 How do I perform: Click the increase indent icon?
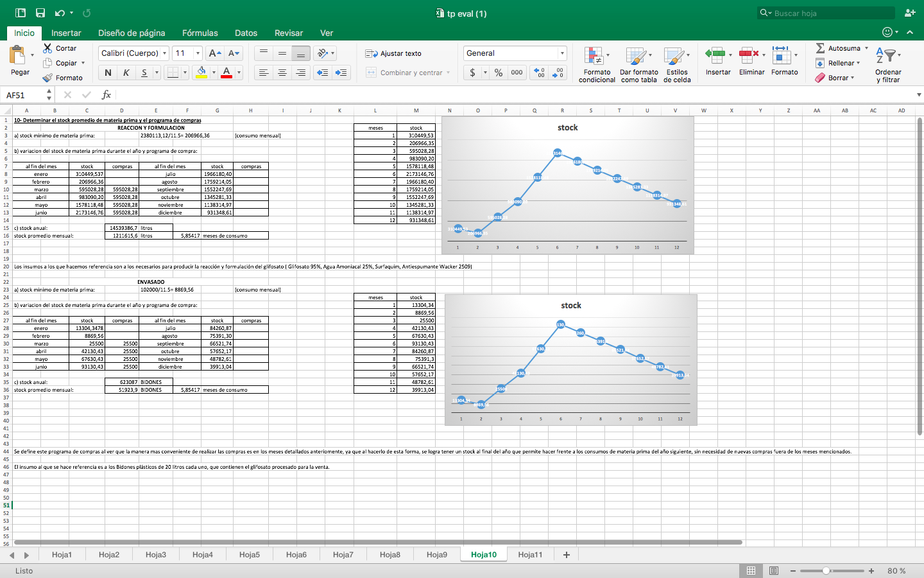pyautogui.click(x=341, y=73)
